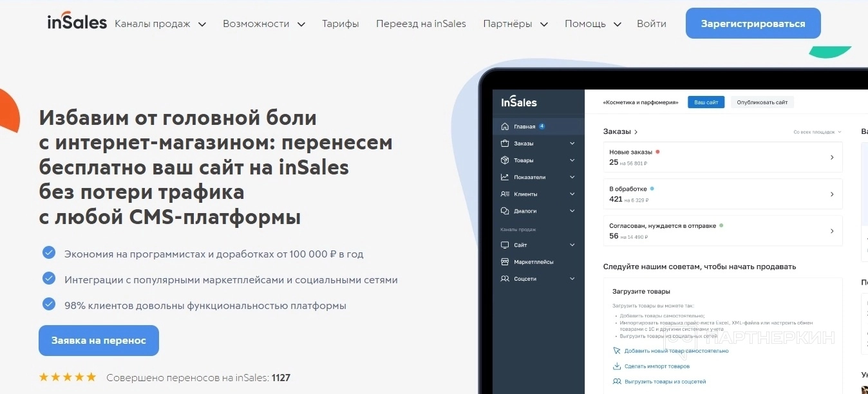
Task: Click the Каналы продаж sidebar section label
Action: [x=518, y=230]
